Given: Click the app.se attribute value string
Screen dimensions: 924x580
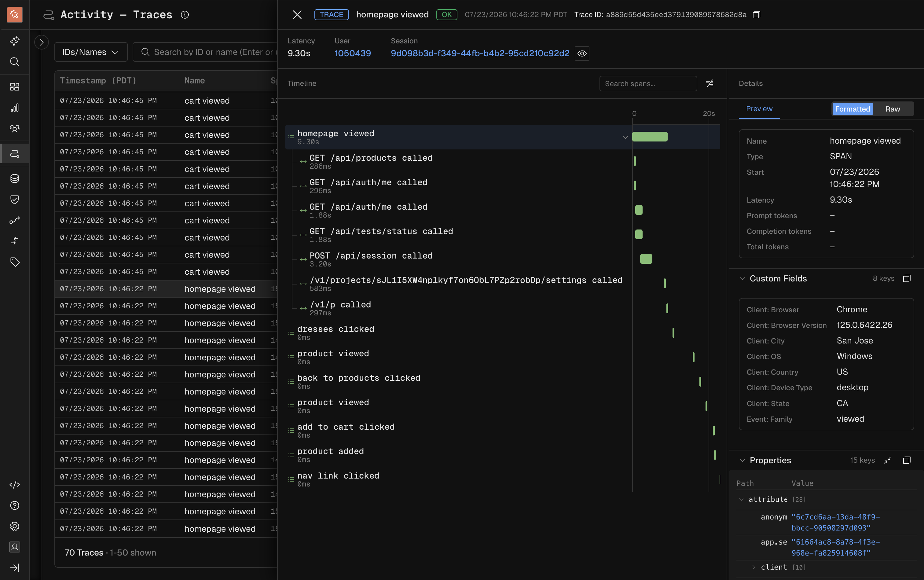Looking at the screenshot, I should (835, 547).
